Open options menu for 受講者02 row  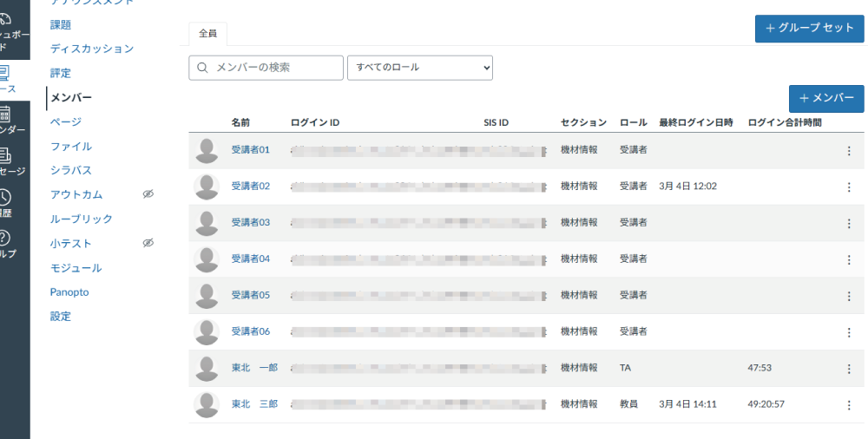[849, 187]
